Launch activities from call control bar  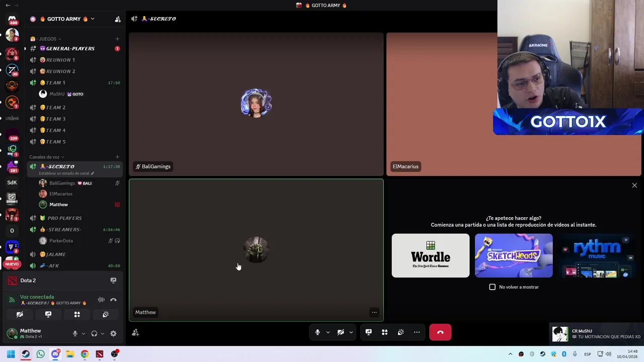pos(384,332)
